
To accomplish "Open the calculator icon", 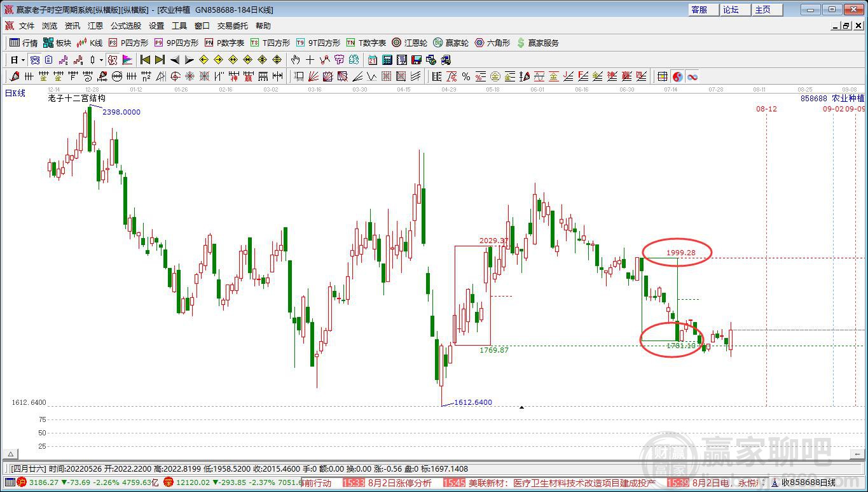I will point(387,60).
